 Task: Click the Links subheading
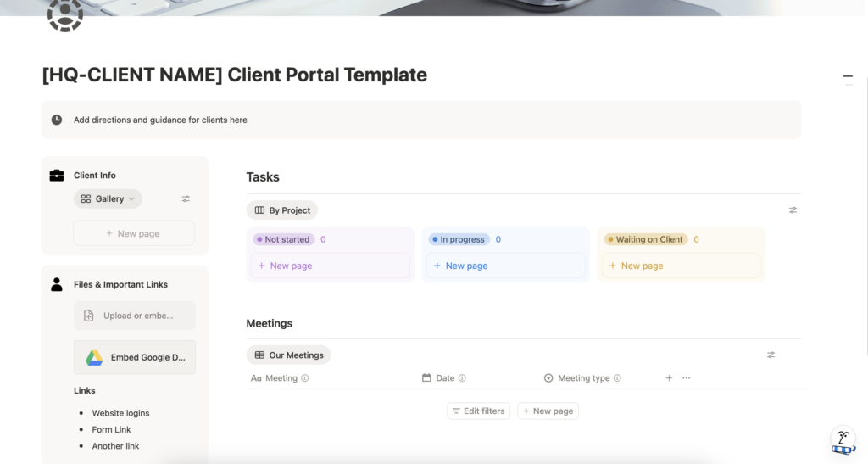click(85, 390)
